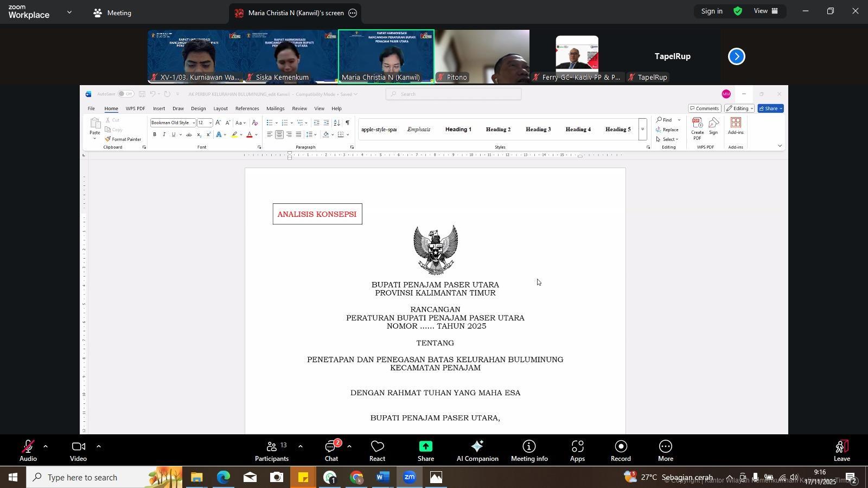Viewport: 868px width, 488px height.
Task: Open the Insert ribbon tab
Action: [159, 108]
